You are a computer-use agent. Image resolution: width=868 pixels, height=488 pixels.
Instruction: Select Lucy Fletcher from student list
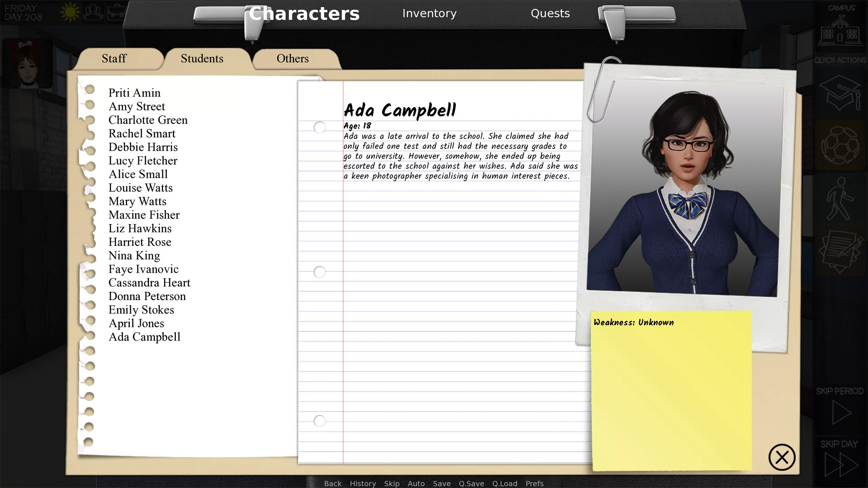pos(143,161)
